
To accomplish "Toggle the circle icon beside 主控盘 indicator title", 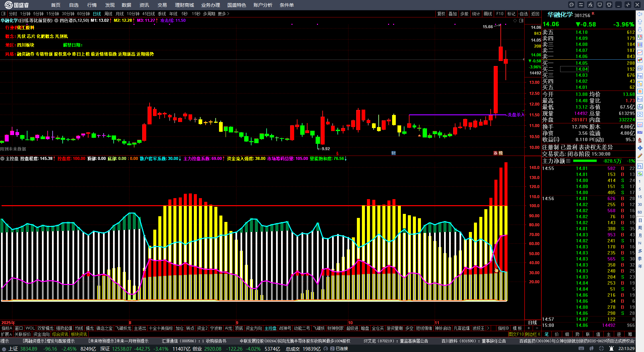I will pos(2,159).
